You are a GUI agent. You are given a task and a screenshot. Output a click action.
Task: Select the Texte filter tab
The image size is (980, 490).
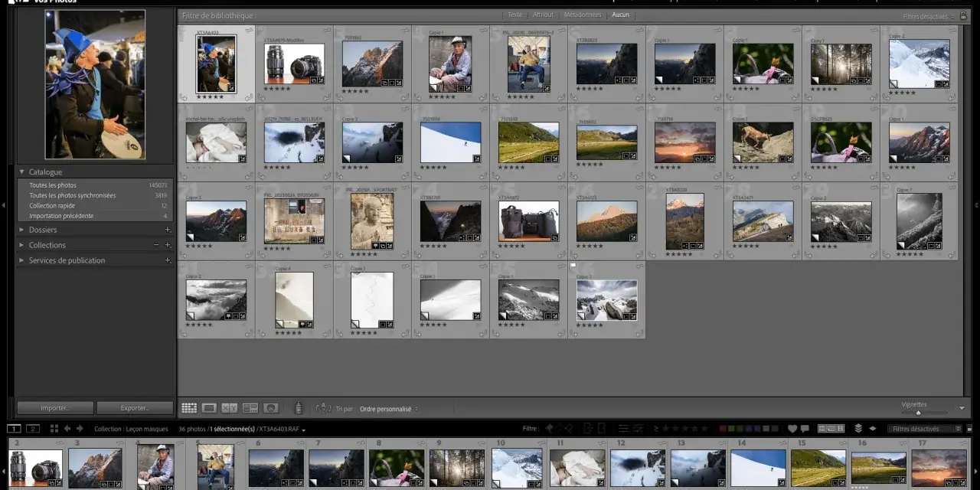514,15
